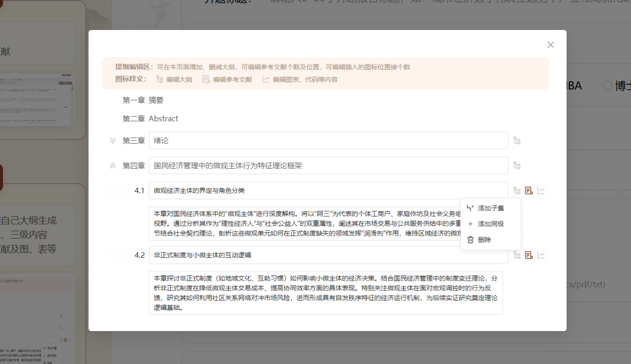Click the bottom-left outline thumbnail in background

[x=37, y=319]
